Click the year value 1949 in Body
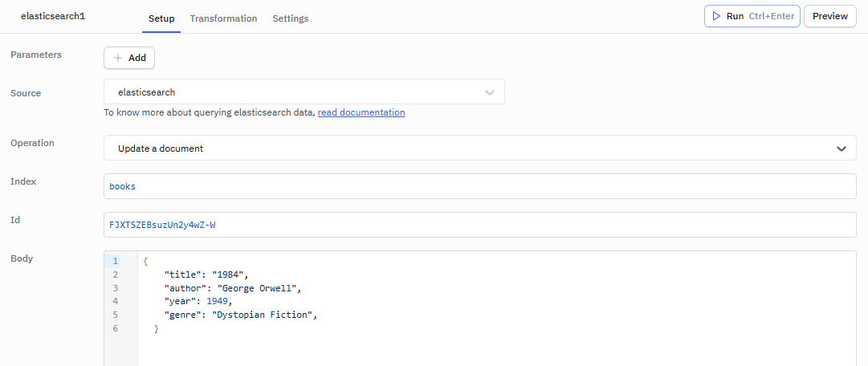Screen dimensions: 868x366 tap(217, 302)
